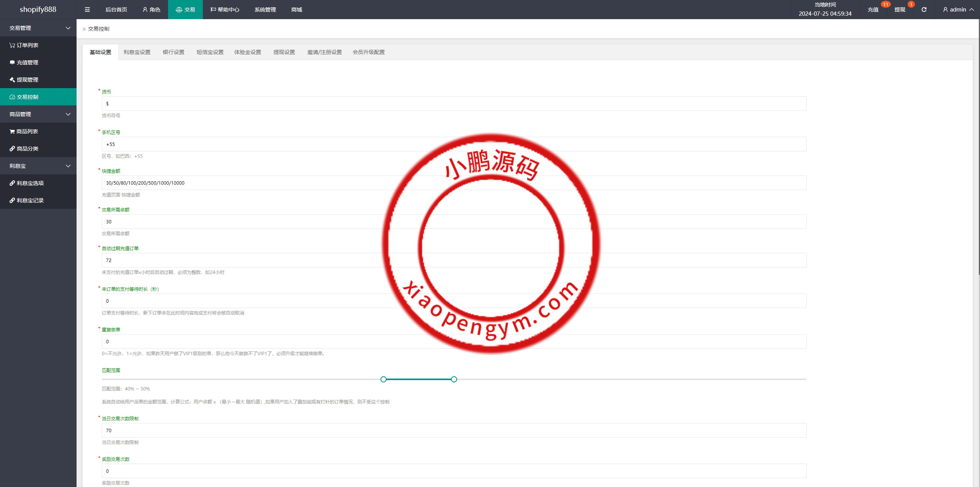This screenshot has width=980, height=487.
Task: Open 利息宝选项 in sidebar
Action: point(27,183)
